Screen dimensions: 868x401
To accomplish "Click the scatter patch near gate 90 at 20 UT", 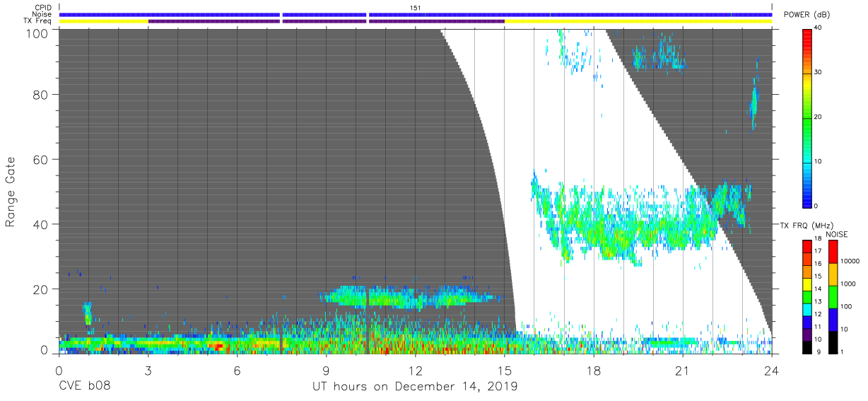I will pyautogui.click(x=659, y=55).
